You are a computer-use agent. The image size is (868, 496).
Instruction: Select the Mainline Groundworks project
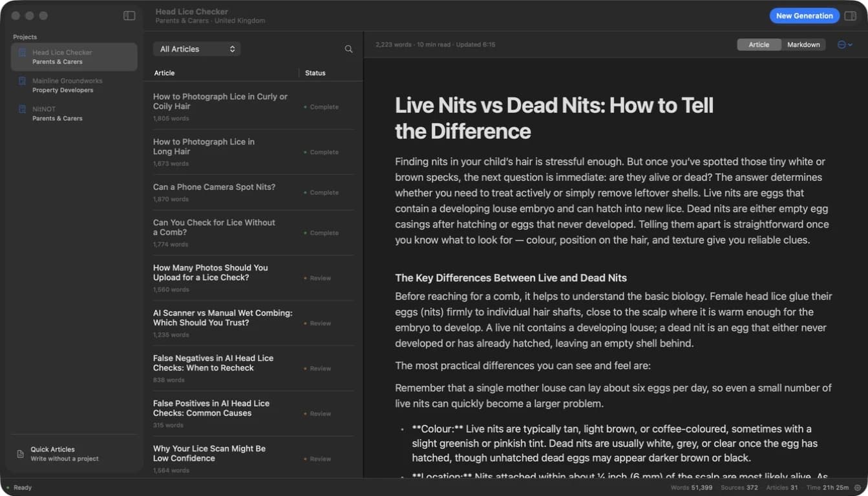point(74,85)
